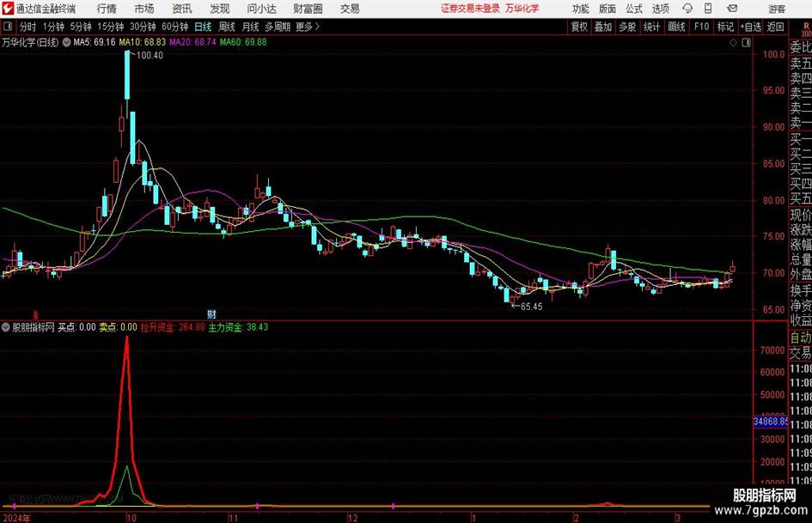
Task: Open the 功能 menu
Action: (x=581, y=9)
